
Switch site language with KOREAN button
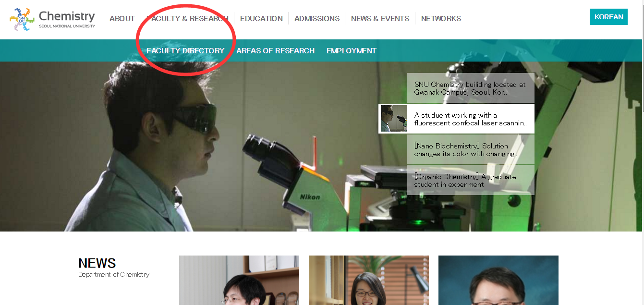tap(608, 17)
